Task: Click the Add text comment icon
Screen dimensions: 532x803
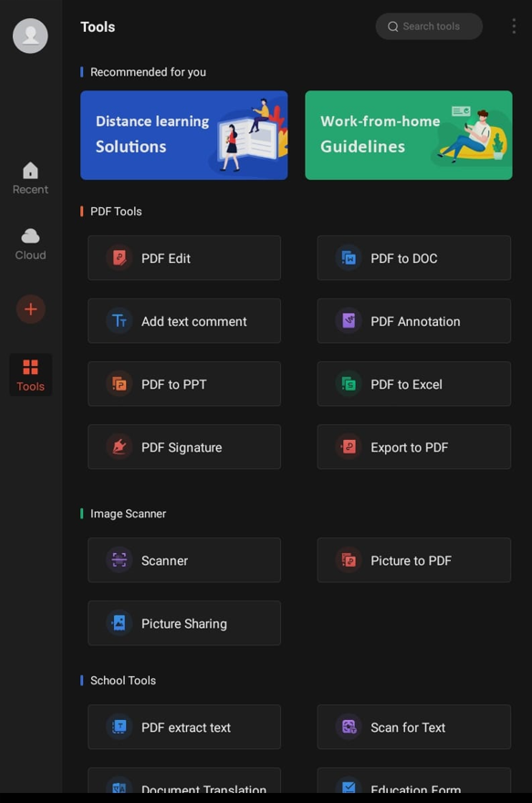Action: (120, 320)
